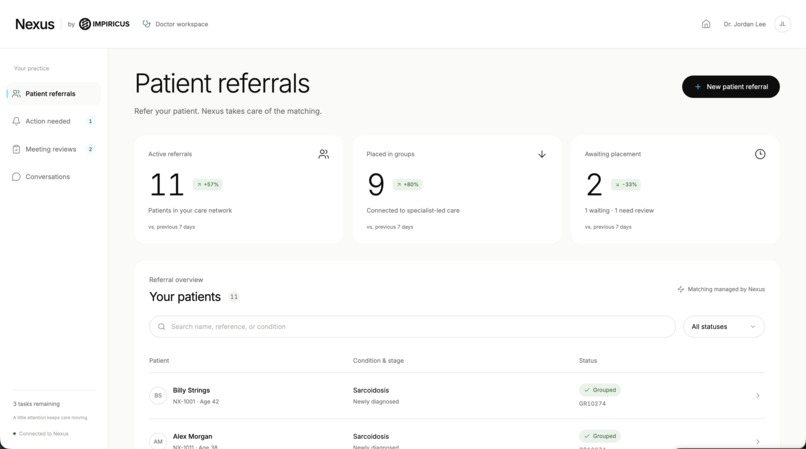Image resolution: width=806 pixels, height=449 pixels.
Task: Click the Action needed count badge
Action: pos(90,121)
